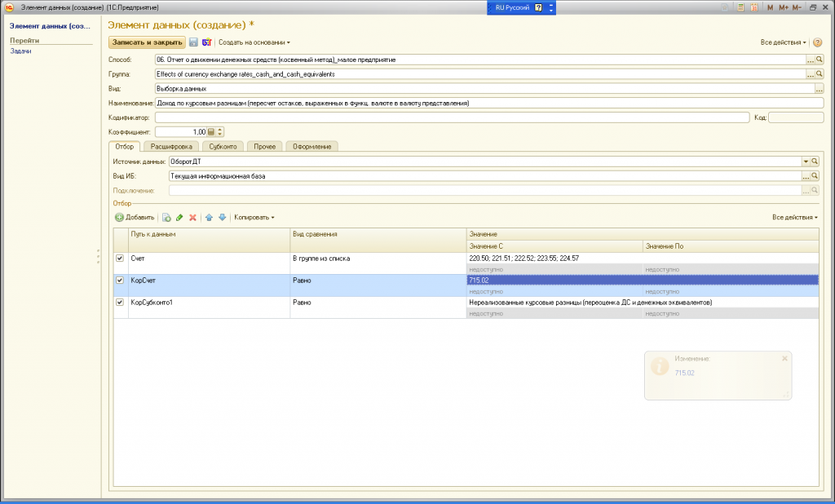Screen dimensions: 835x504
Task: Click into the Код input field
Action: 796,117
